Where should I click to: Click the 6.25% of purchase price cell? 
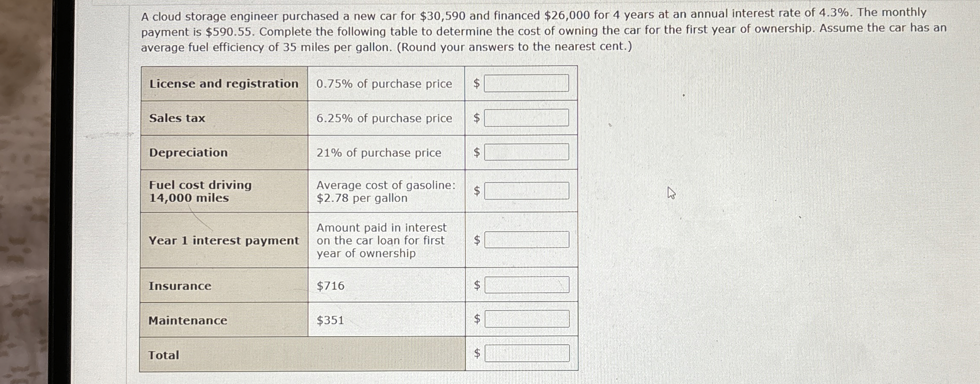pos(384,118)
